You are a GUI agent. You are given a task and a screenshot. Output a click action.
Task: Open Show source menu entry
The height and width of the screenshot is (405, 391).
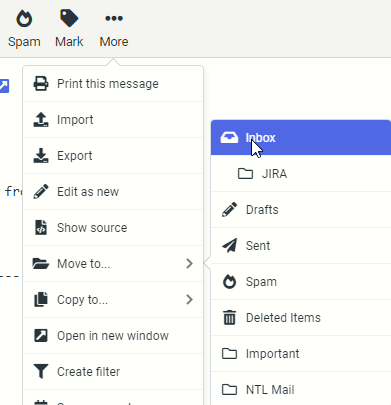click(x=113, y=228)
